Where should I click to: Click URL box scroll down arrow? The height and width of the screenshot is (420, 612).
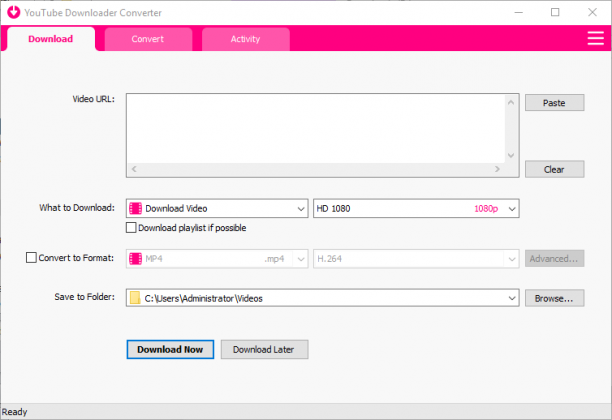pyautogui.click(x=511, y=155)
